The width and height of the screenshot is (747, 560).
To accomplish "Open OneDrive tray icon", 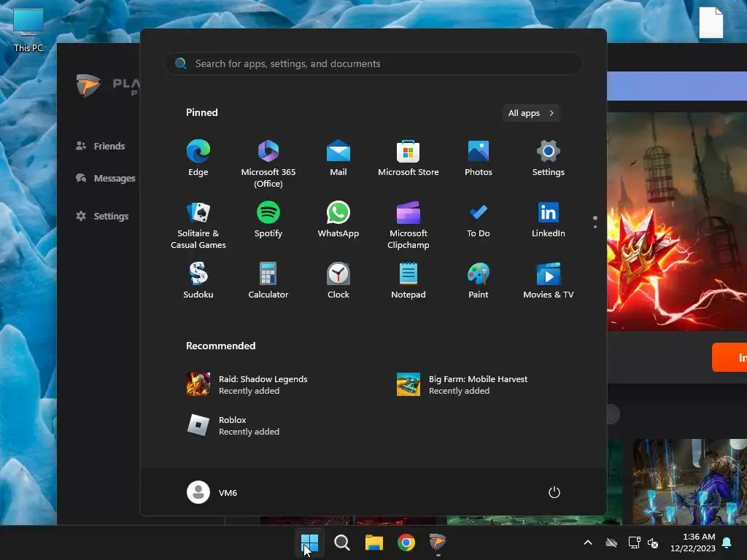I will point(611,542).
